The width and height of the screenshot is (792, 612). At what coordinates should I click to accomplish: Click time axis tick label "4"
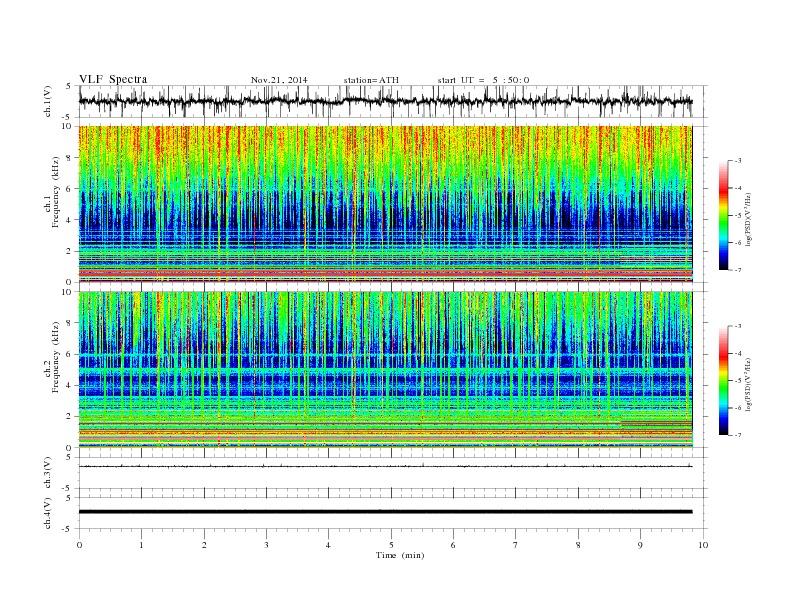click(329, 545)
